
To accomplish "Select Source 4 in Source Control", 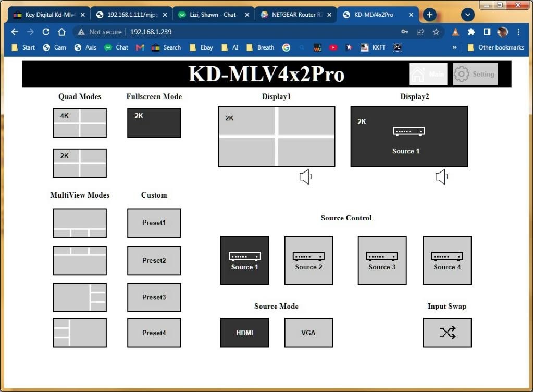I will pos(447,260).
